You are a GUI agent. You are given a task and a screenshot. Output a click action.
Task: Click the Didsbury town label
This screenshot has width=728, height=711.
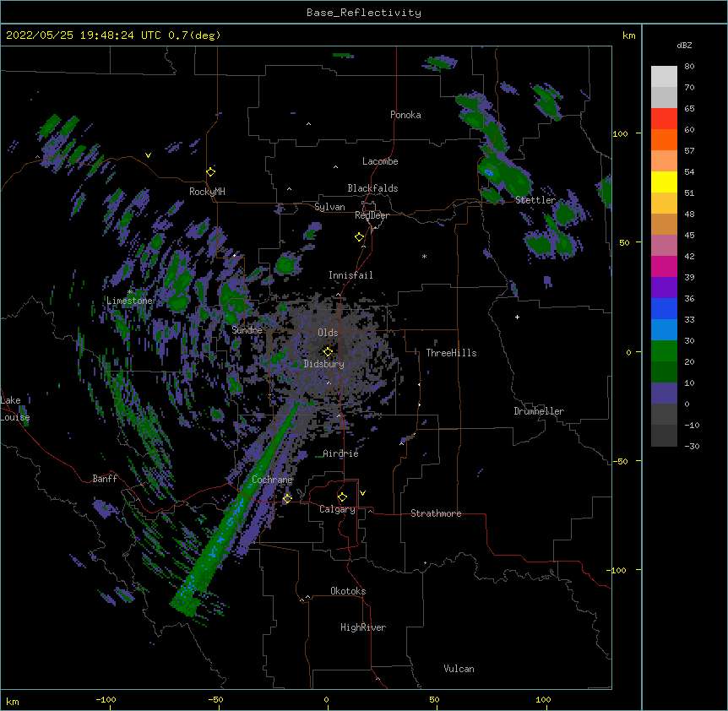point(324,364)
